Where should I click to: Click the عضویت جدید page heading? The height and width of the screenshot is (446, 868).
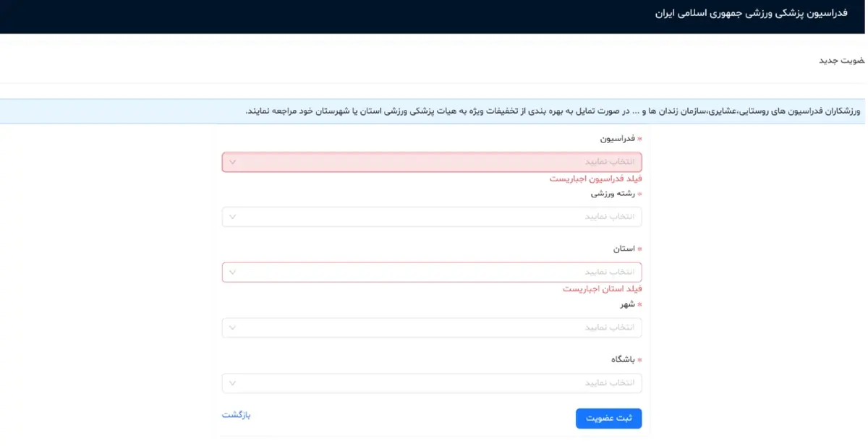[842, 60]
